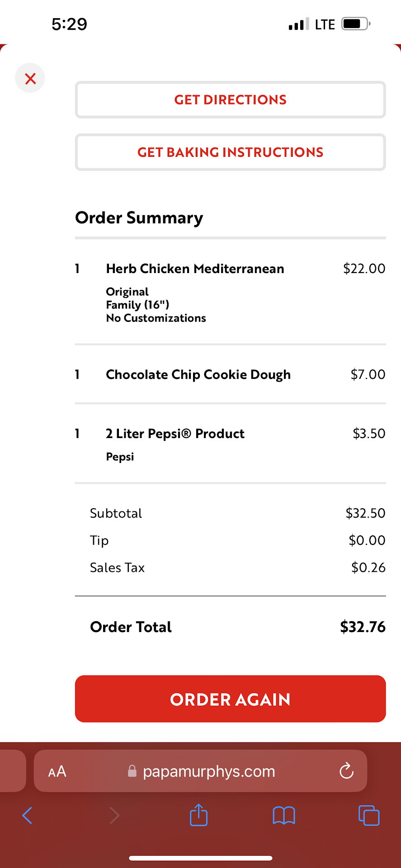
Task: Tap the Safari forward arrow
Action: click(x=114, y=816)
